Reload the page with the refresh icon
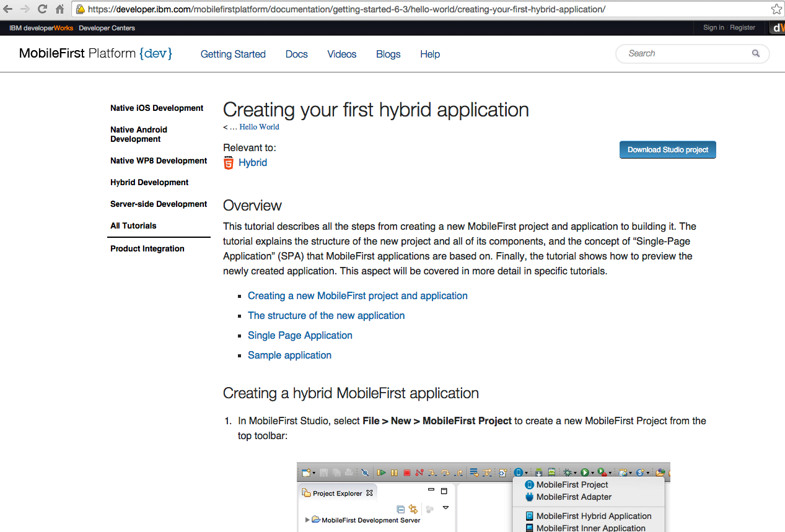 click(42, 9)
